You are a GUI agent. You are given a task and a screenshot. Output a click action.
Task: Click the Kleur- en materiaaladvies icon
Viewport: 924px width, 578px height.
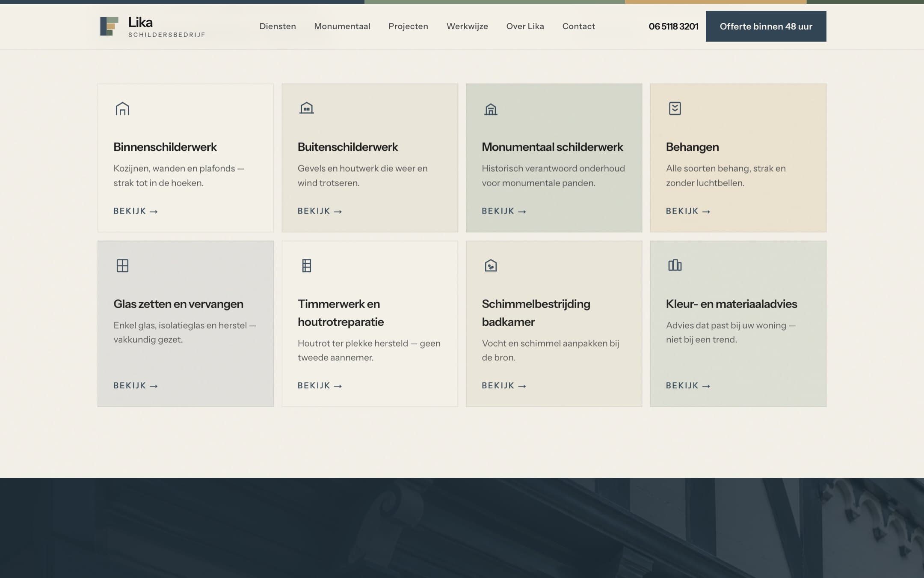tap(675, 265)
